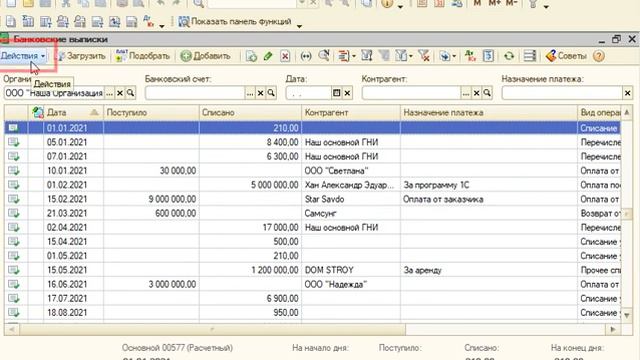Click the blue go-to arrow icon
The image size is (640, 360).
pyautogui.click(x=445, y=56)
